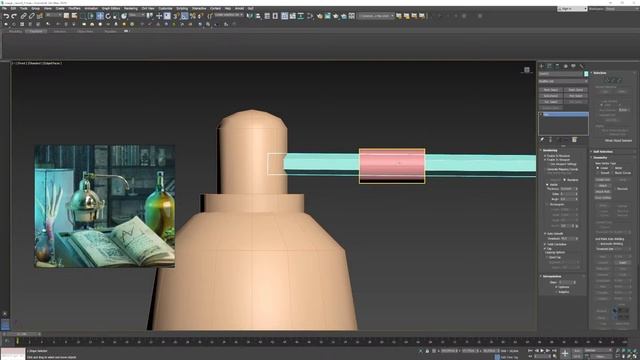
Task: Activate the Select and Move tool
Action: tap(100, 16)
